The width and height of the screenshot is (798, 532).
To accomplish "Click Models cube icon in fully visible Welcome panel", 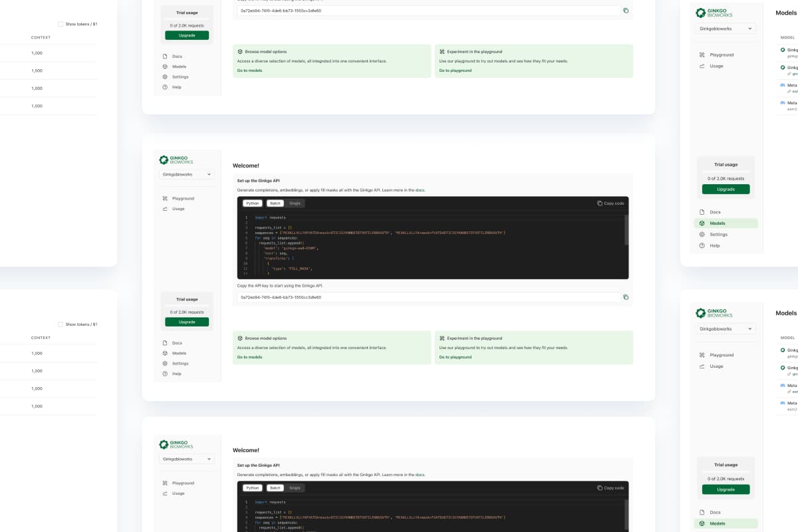I will tap(165, 353).
